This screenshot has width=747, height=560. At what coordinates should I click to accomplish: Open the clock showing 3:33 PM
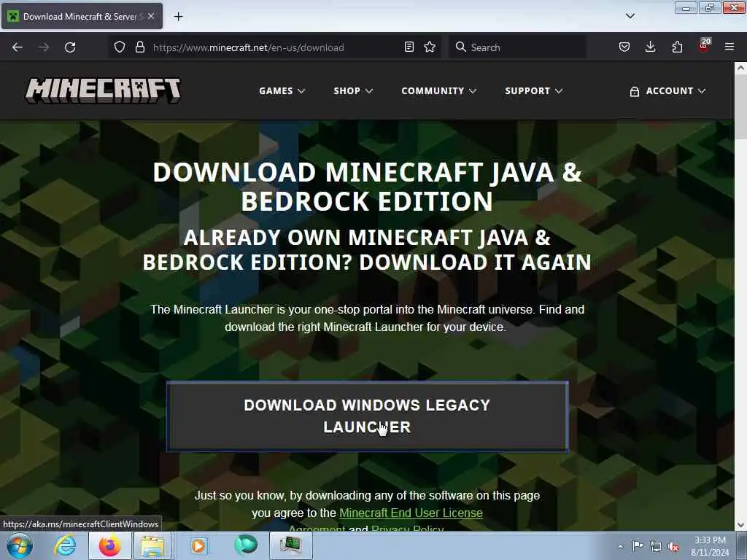[x=710, y=546]
